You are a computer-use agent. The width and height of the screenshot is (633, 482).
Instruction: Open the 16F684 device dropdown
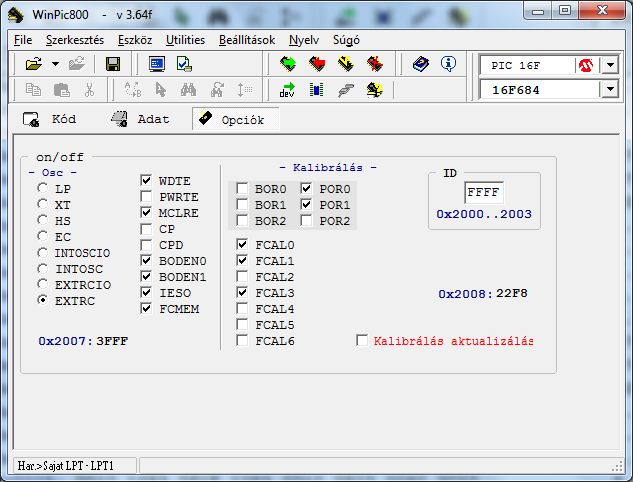610,89
